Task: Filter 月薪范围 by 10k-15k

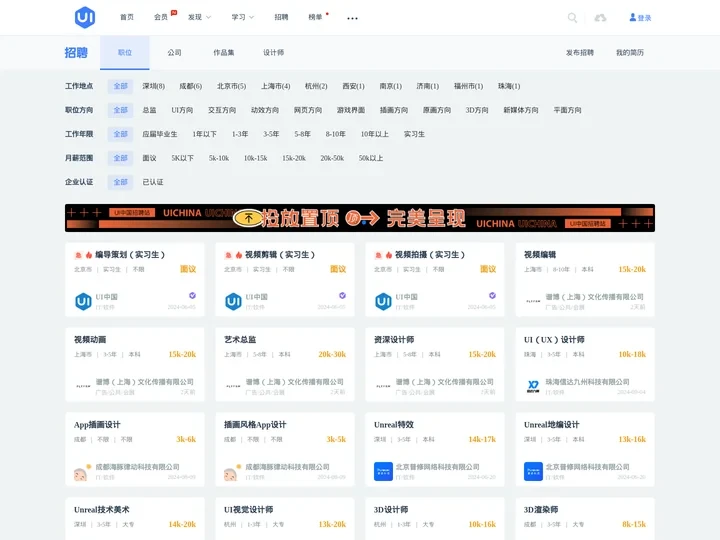Action: coord(255,158)
